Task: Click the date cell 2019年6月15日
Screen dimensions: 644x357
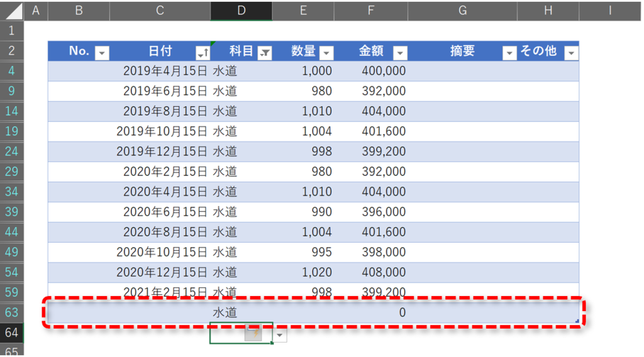Action: click(160, 91)
